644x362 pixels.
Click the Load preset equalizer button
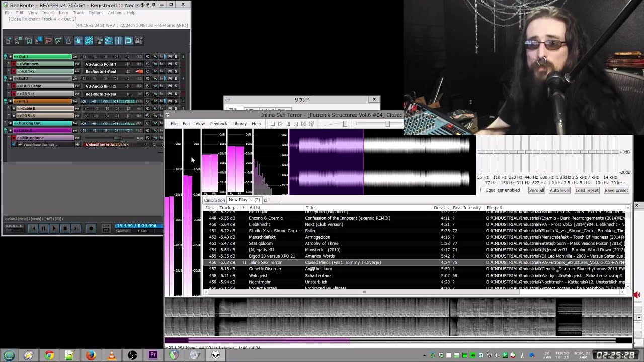tap(587, 190)
